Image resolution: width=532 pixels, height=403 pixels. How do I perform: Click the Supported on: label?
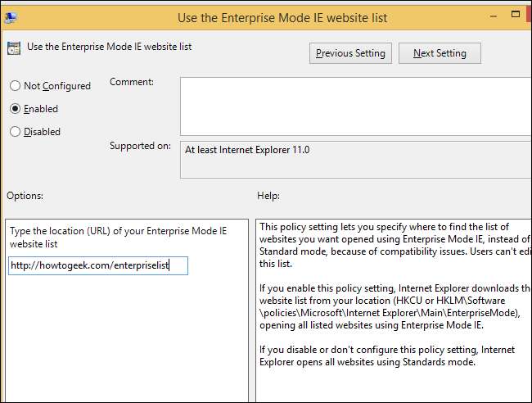click(140, 146)
